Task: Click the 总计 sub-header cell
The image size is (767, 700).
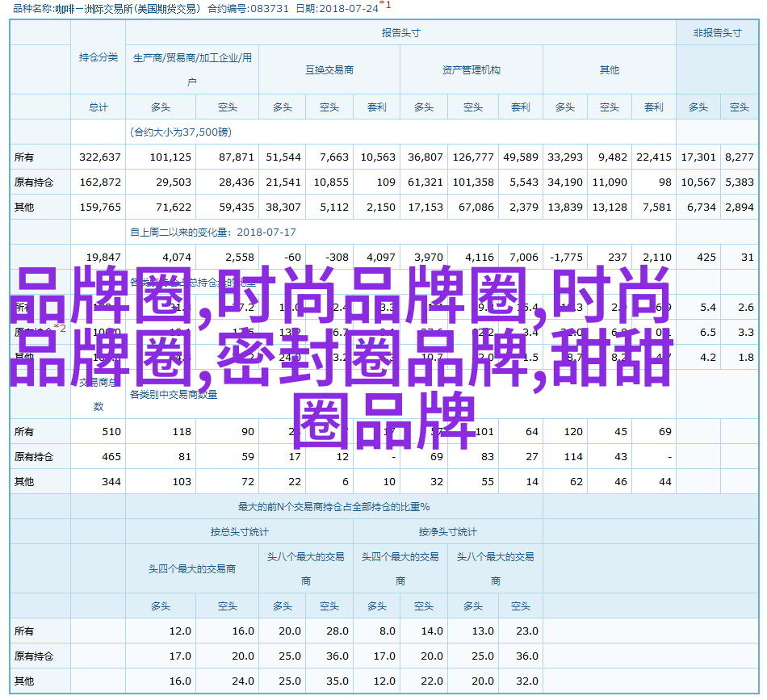Action: tap(98, 107)
